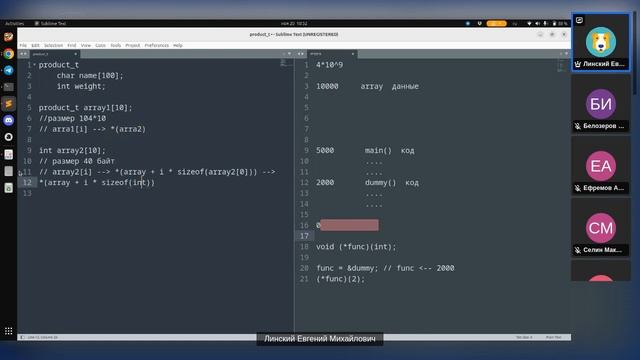Click Sublime Text app menu in top bar
This screenshot has width=640, height=360.
[50, 24]
